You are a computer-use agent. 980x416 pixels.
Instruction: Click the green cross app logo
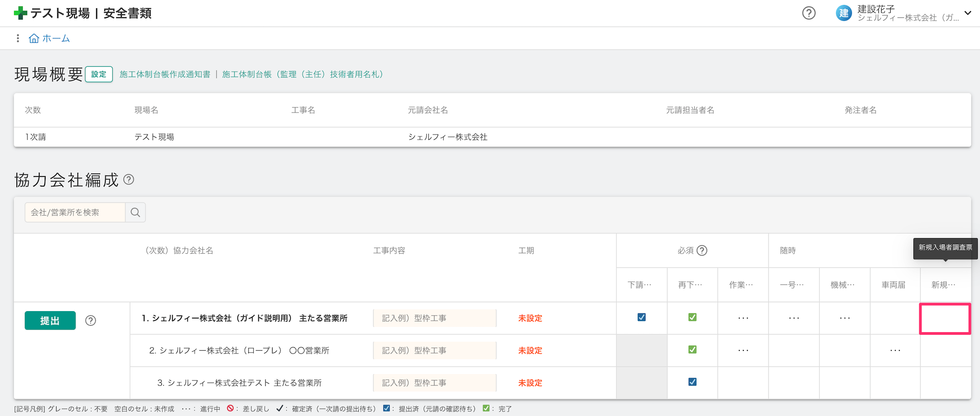tap(21, 13)
